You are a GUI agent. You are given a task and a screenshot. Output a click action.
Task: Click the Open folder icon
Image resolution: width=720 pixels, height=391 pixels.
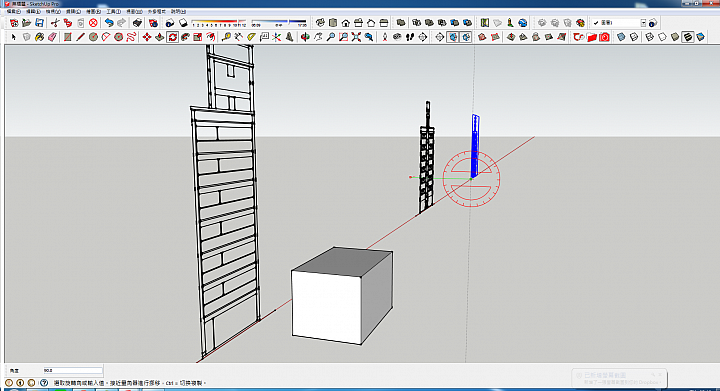coord(27,22)
